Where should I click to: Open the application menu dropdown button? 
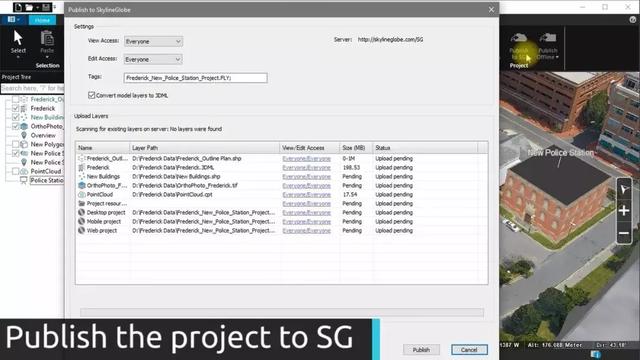(14, 19)
